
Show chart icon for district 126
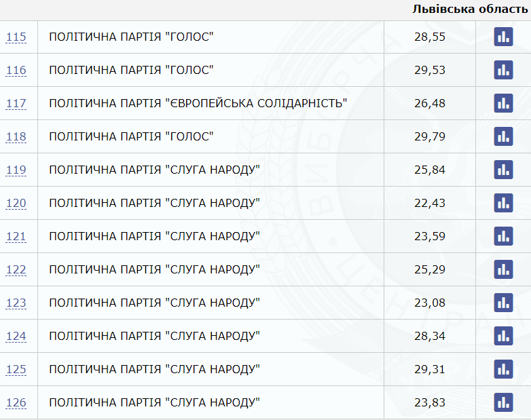pos(503,402)
